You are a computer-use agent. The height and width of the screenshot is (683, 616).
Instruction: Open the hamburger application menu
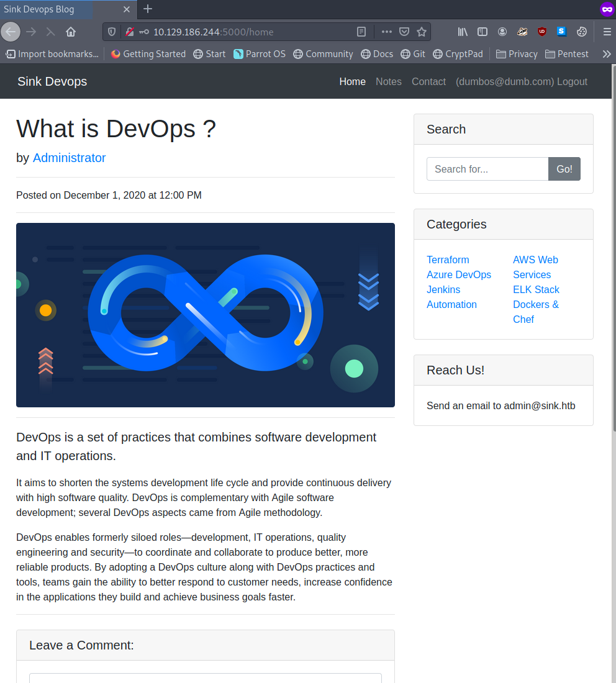pyautogui.click(x=607, y=32)
